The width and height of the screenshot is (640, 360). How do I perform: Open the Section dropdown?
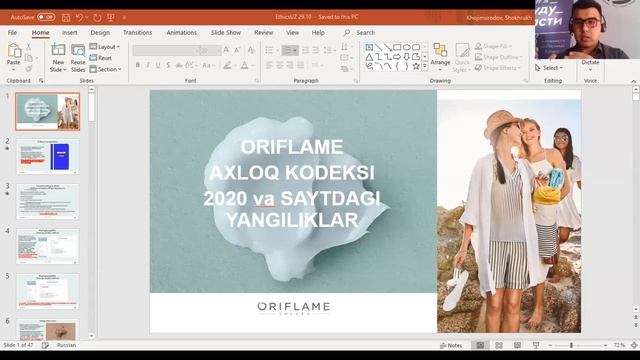tap(106, 69)
